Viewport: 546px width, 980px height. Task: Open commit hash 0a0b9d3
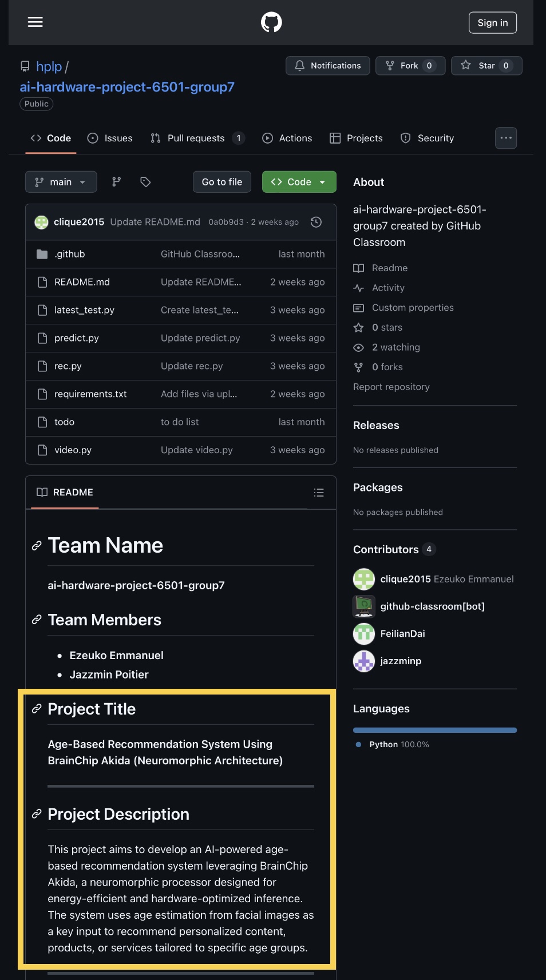tap(226, 222)
